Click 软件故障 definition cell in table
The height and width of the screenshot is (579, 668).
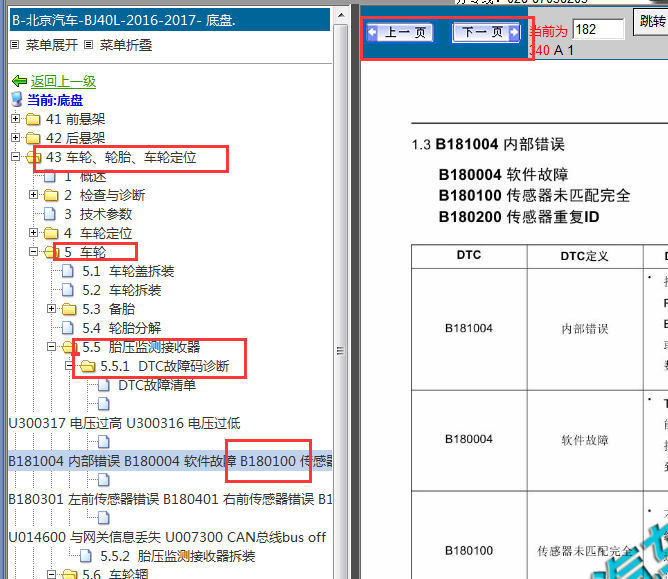(x=584, y=440)
